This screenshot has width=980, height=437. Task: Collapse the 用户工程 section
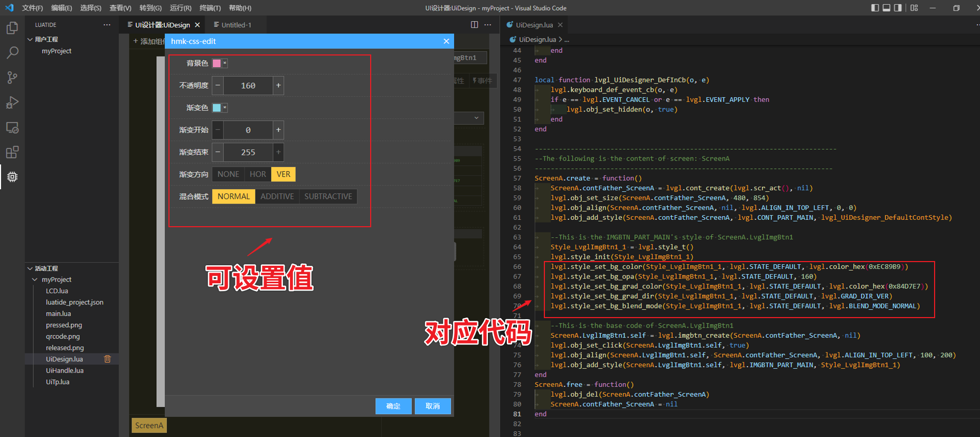(x=30, y=40)
